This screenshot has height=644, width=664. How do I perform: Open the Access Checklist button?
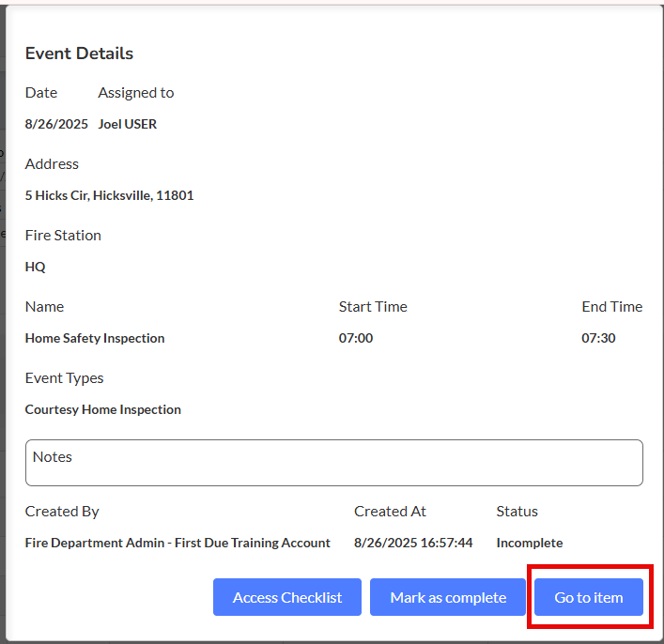pos(287,597)
